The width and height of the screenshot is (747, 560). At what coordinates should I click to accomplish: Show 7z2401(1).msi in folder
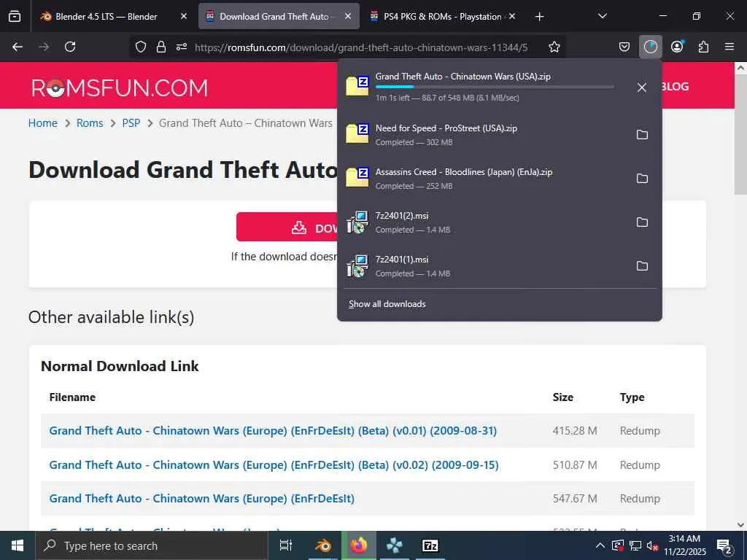[x=642, y=265]
